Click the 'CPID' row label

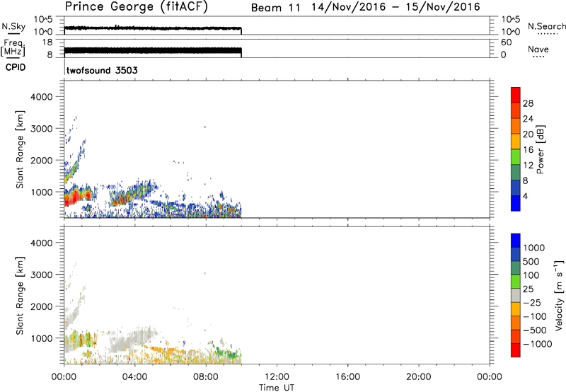16,67
